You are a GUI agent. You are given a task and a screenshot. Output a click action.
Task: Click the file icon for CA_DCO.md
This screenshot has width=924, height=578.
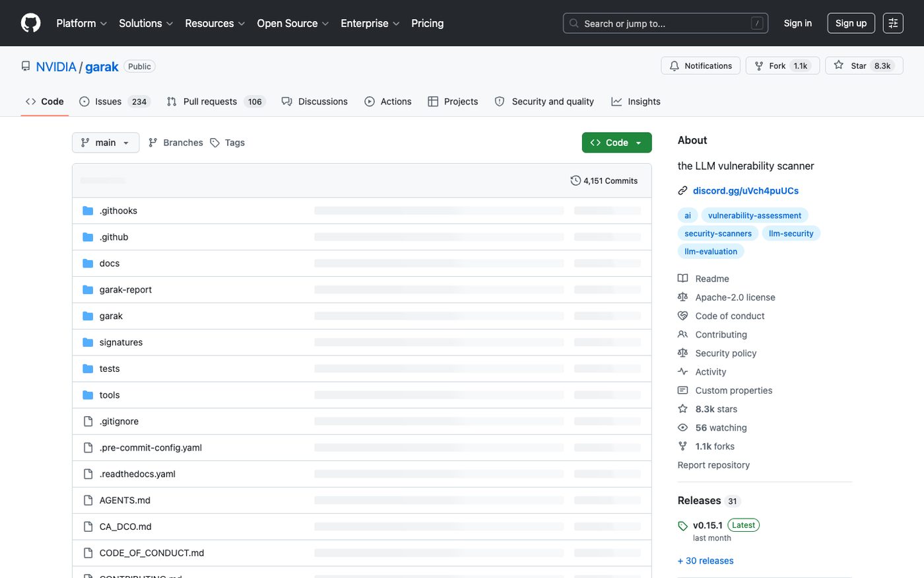88,526
